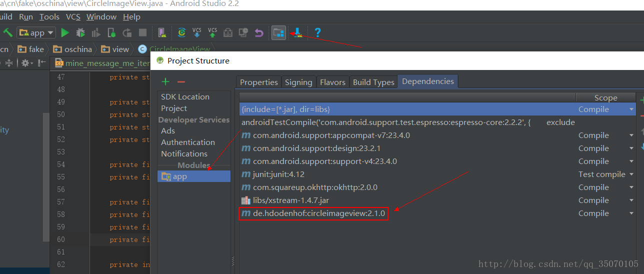The image size is (644, 274).
Task: Open Scope dropdown for okhttp dependency
Action: [x=631, y=187]
